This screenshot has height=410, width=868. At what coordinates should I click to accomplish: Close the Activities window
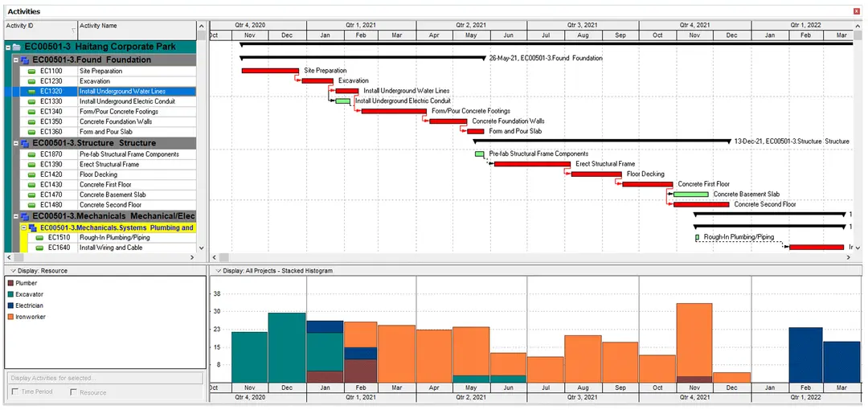click(x=857, y=11)
